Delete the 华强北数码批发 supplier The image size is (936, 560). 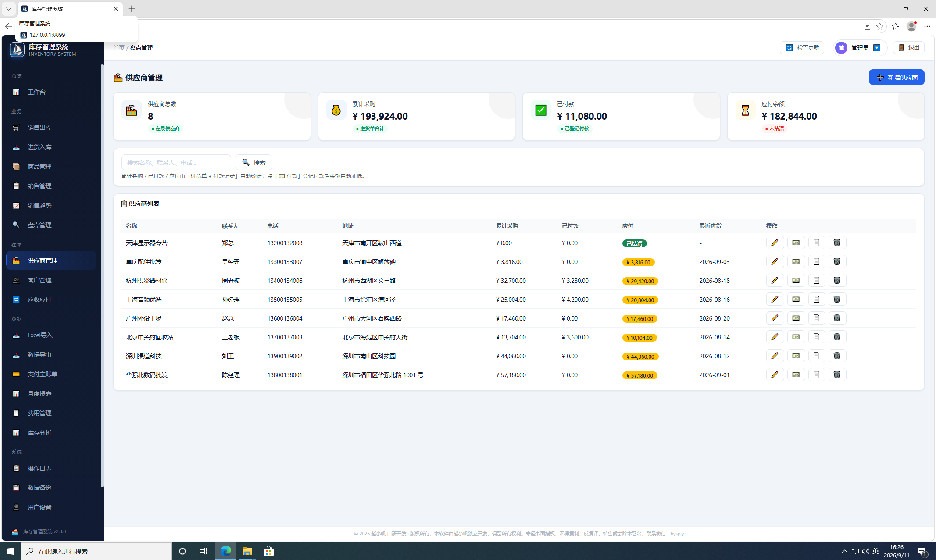click(x=837, y=375)
